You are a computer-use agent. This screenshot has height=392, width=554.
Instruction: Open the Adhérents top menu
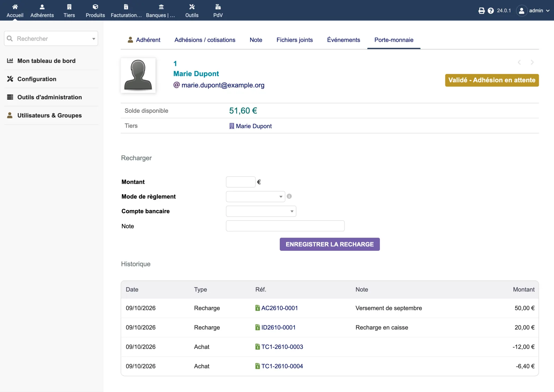coord(42,11)
